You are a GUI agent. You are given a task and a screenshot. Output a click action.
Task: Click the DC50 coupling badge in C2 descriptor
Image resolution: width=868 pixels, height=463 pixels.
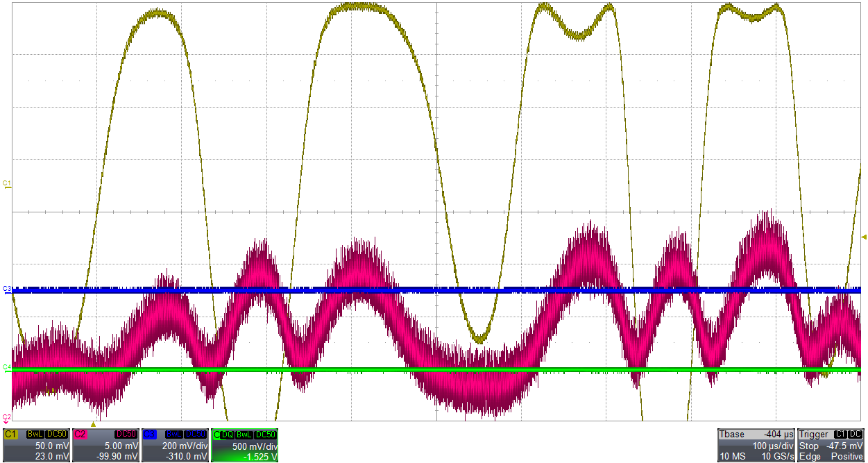(x=126, y=434)
